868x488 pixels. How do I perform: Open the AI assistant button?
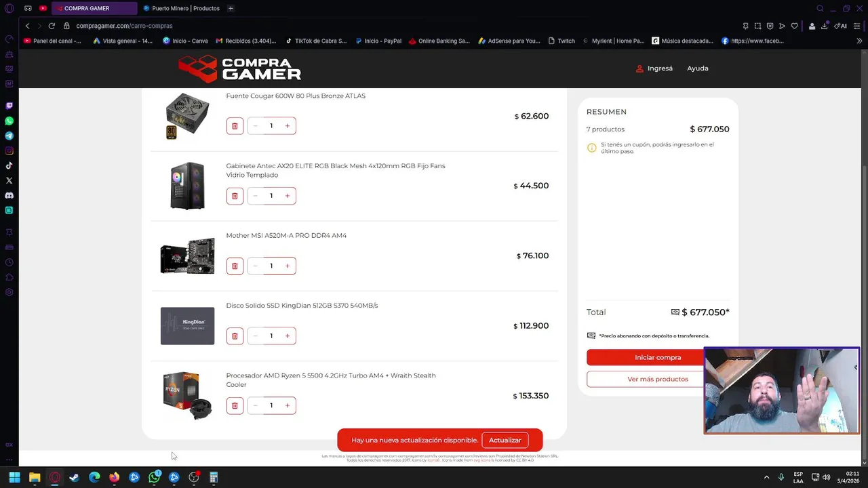click(x=840, y=26)
